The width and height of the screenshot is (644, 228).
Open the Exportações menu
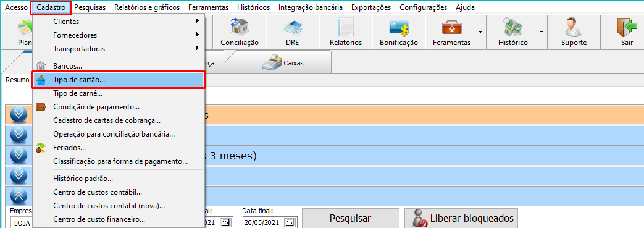(x=371, y=7)
